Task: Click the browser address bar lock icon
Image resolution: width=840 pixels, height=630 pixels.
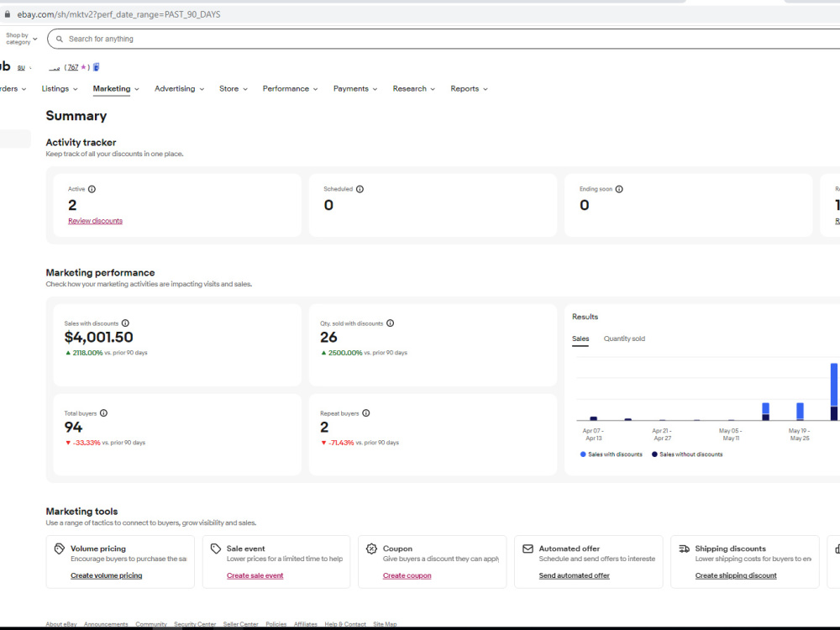Action: click(x=7, y=14)
